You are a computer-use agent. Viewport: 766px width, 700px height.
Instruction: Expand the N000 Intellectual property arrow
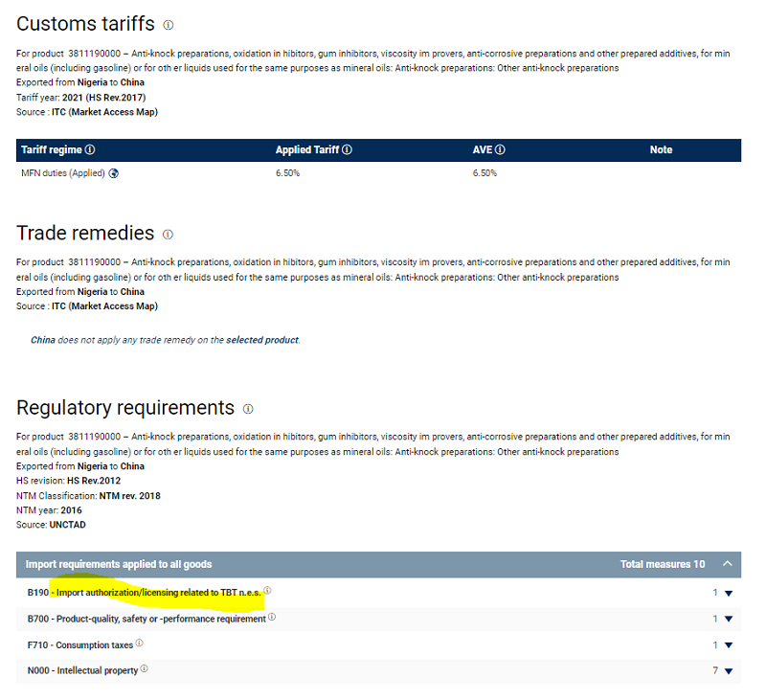729,671
